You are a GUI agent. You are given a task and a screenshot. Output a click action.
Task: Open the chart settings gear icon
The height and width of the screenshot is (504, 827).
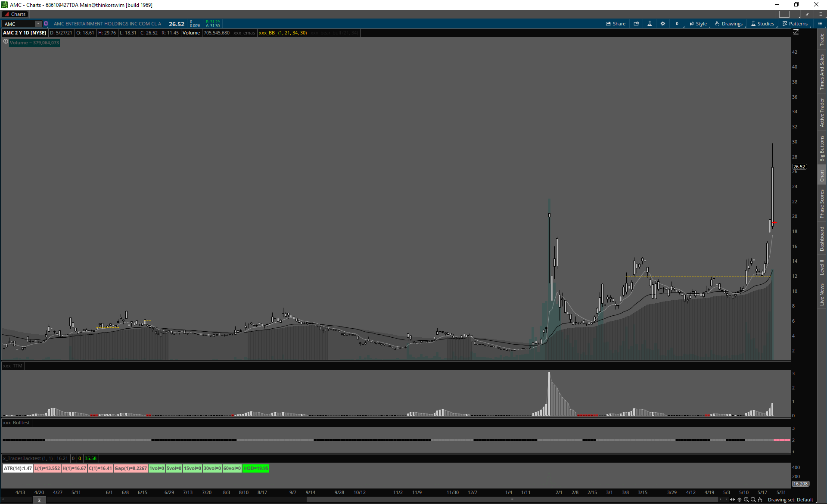pyautogui.click(x=663, y=24)
